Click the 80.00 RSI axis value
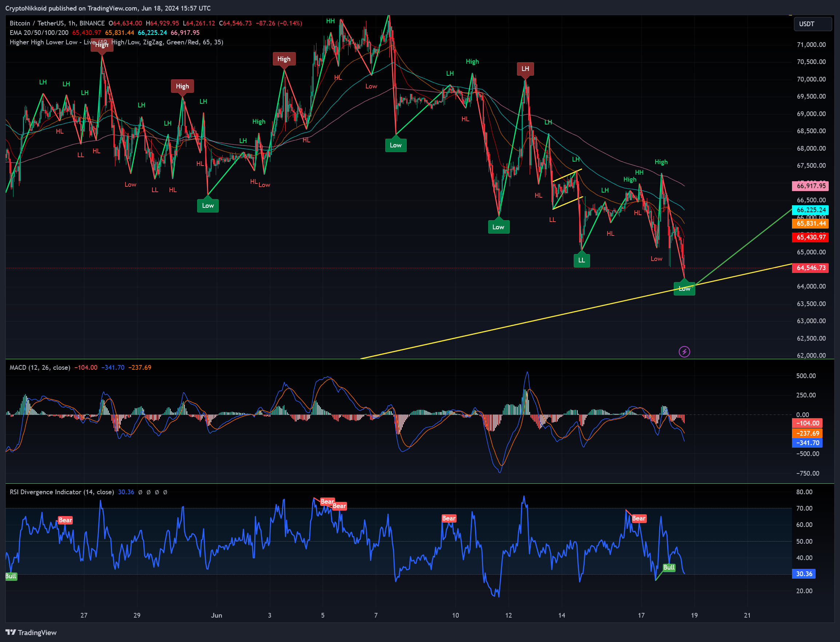This screenshot has height=642, width=840. [804, 492]
